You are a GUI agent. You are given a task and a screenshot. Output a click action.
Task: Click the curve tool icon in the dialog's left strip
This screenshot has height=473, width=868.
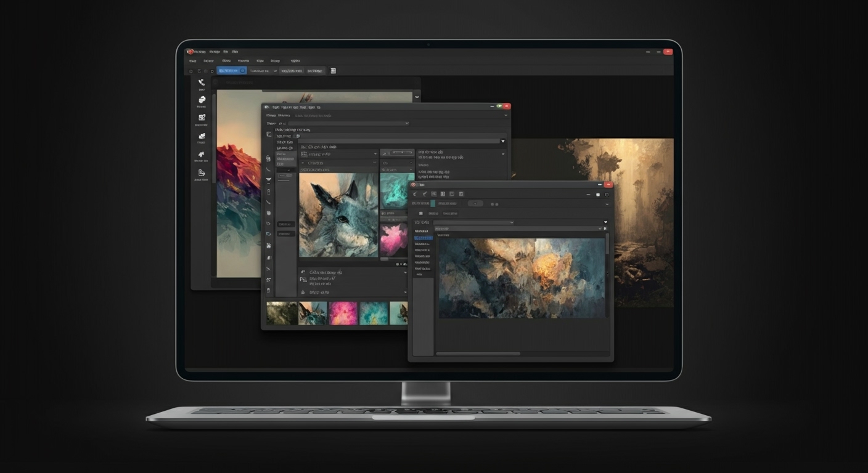[x=269, y=169]
